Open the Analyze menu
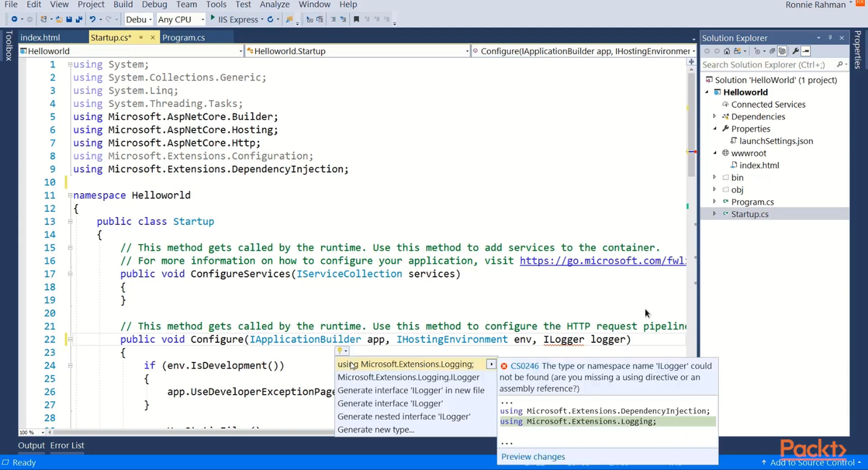The image size is (868, 470). (x=274, y=4)
